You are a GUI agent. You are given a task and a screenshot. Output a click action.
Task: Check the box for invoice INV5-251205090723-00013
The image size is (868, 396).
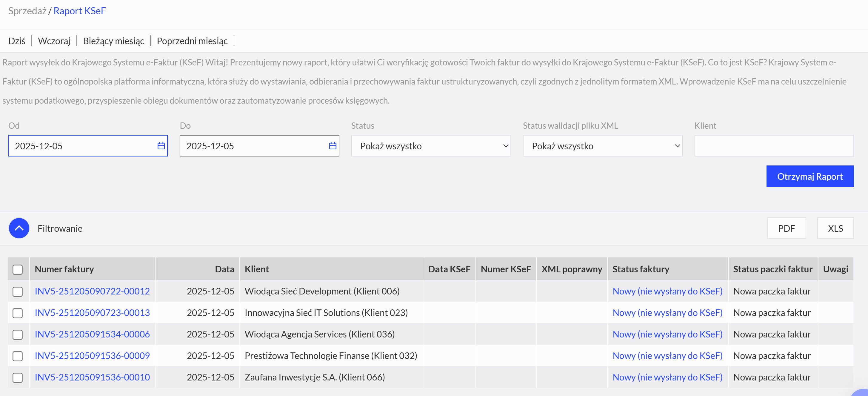tap(18, 313)
